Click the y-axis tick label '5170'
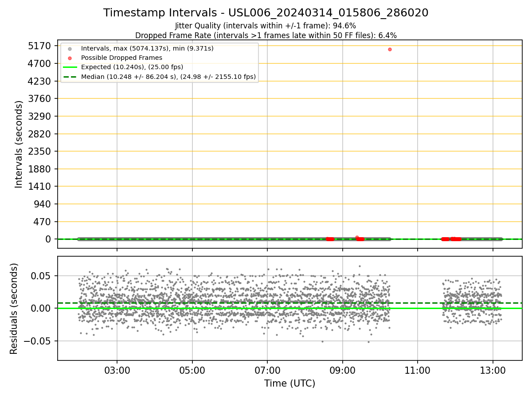532x399 pixels. tap(40, 46)
